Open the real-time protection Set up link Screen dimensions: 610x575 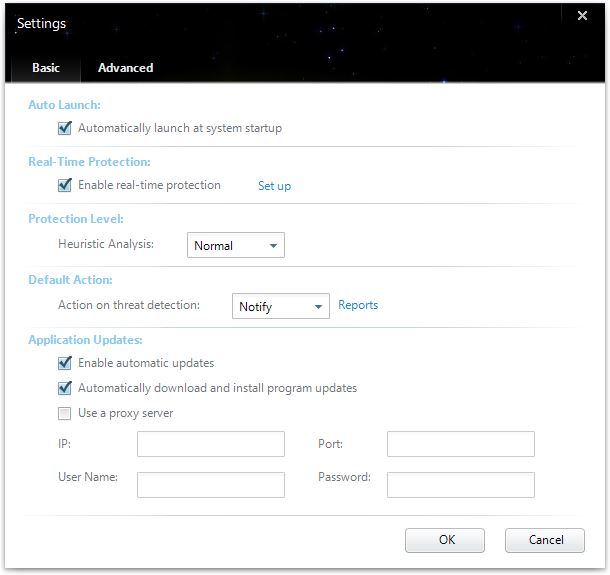click(x=274, y=186)
